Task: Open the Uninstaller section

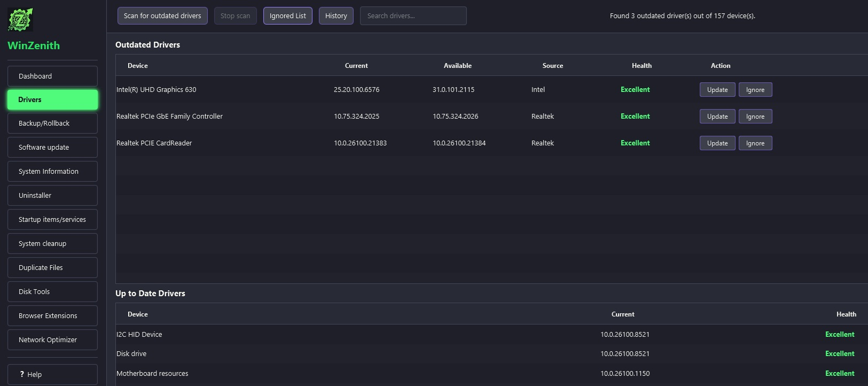Action: point(52,195)
